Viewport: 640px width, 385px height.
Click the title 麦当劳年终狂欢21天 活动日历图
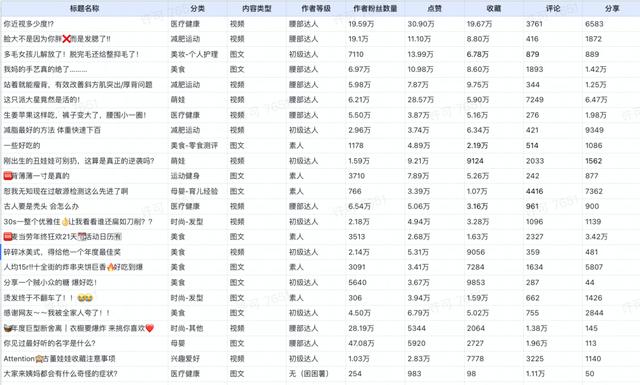point(62,237)
